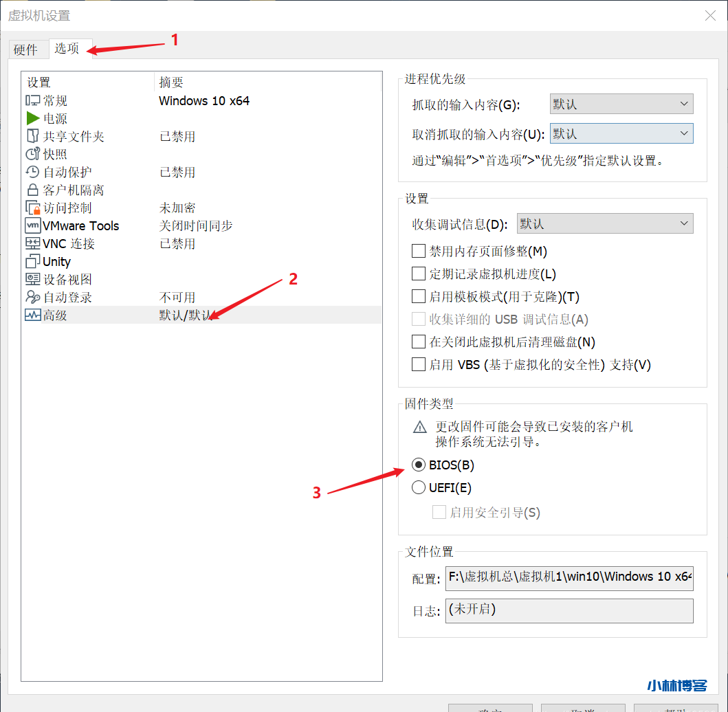Open the 收集调试信息(D) dropdown
The width and height of the screenshot is (728, 712).
(604, 223)
